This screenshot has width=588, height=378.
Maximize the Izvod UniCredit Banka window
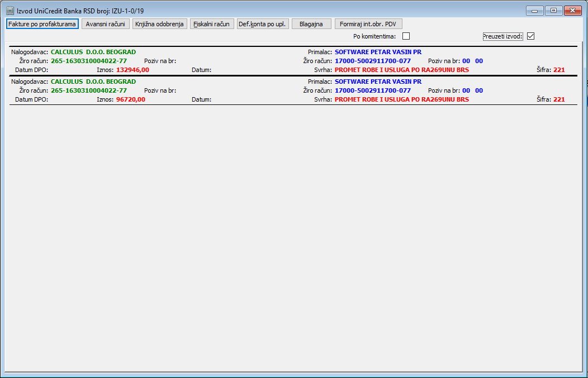[x=553, y=11]
